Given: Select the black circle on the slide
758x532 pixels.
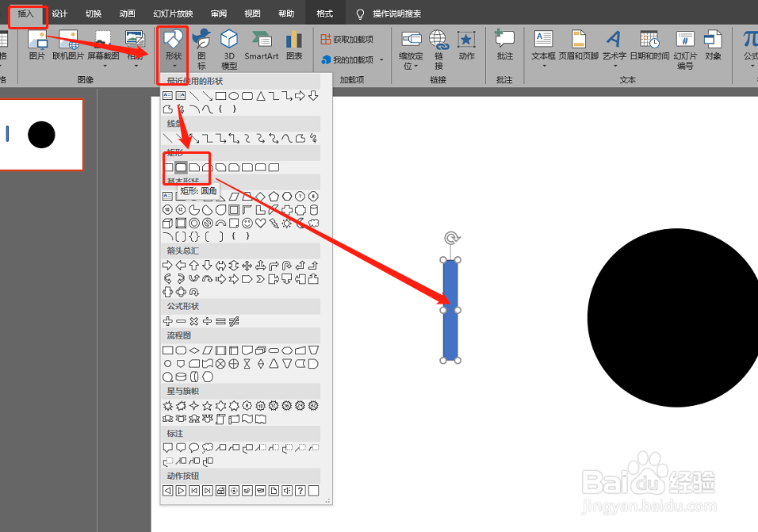Looking at the screenshot, I should pos(673,317).
